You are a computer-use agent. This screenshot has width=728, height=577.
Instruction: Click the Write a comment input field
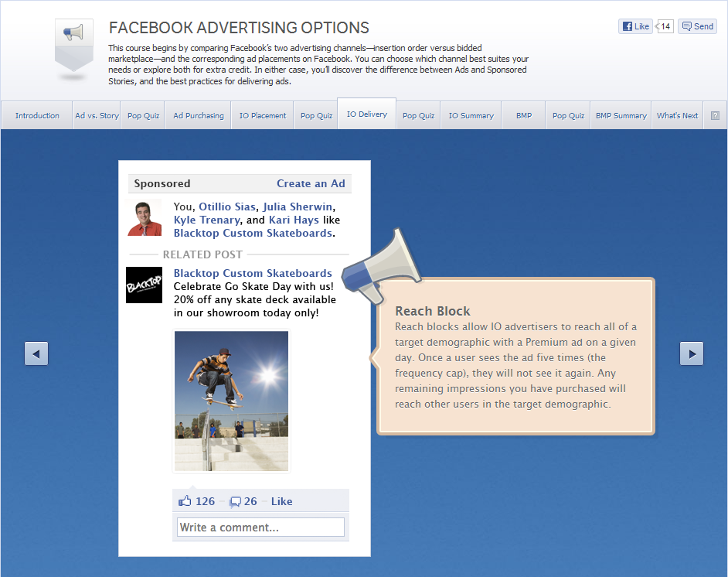[x=260, y=527]
